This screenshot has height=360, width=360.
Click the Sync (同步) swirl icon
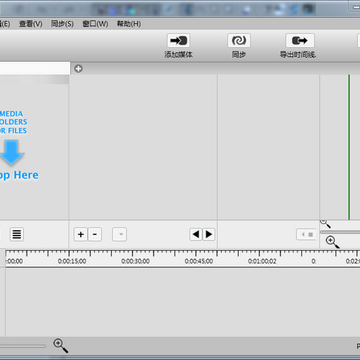pos(239,41)
